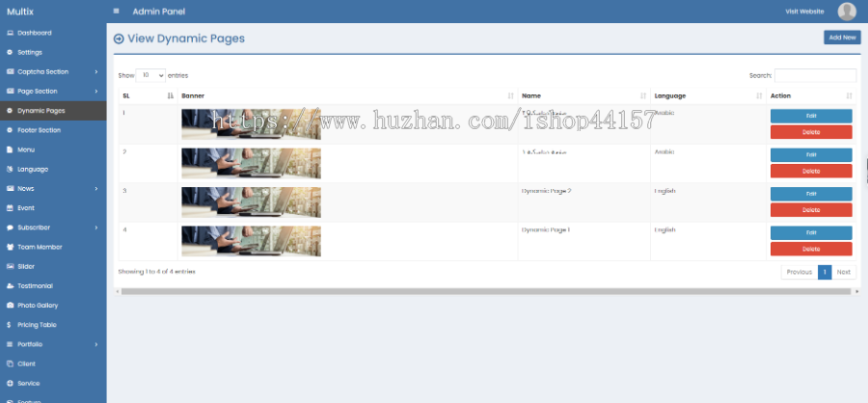The height and width of the screenshot is (403, 868).
Task: Expand the News submenu chevron
Action: 96,189
